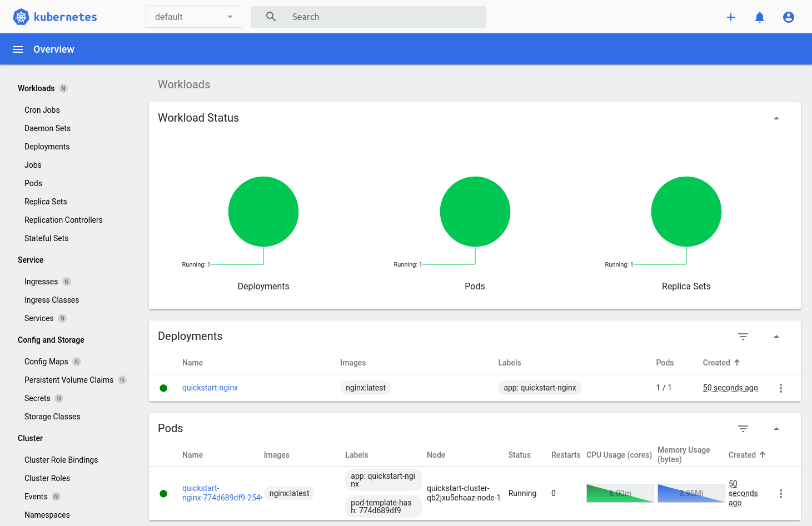This screenshot has height=526, width=812.
Task: Click the 50 seconds ago timestamp link
Action: pyautogui.click(x=730, y=388)
